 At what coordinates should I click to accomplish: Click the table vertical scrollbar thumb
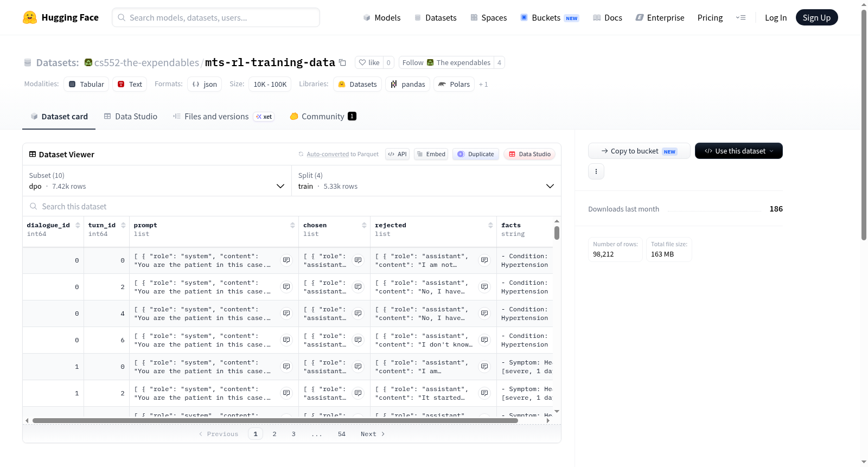click(557, 233)
